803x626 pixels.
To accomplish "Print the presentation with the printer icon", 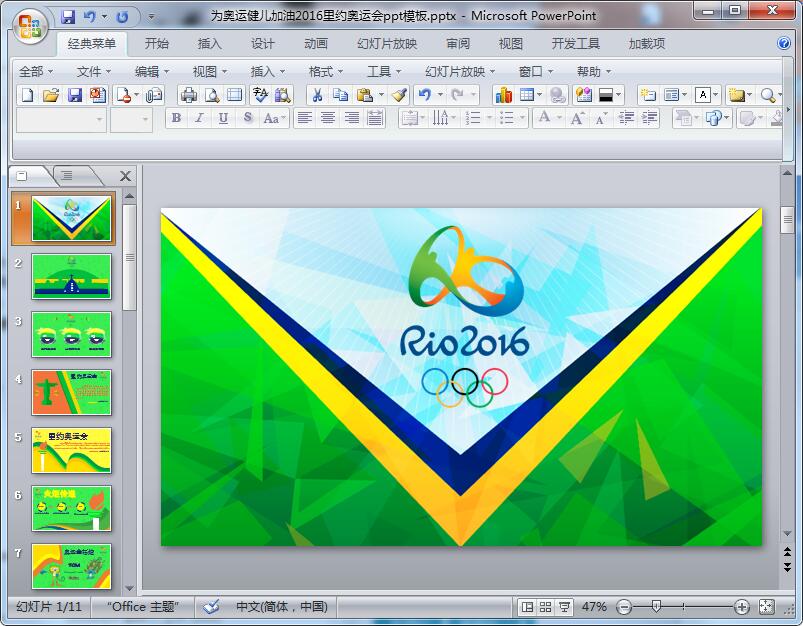I will [189, 95].
